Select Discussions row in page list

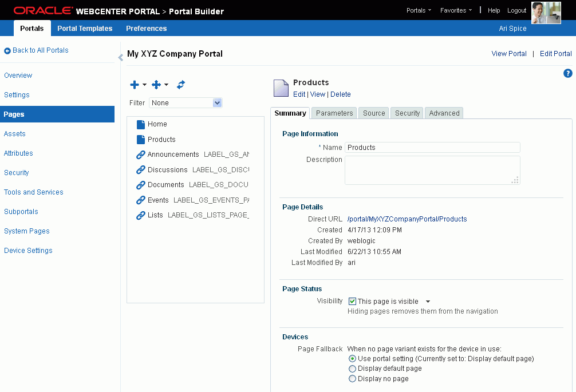(x=192, y=169)
